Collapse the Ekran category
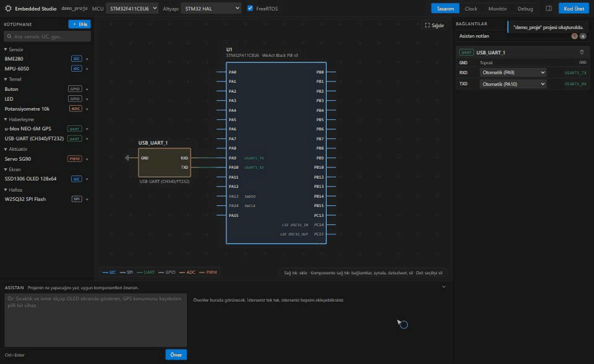The image size is (594, 364). tap(13, 169)
